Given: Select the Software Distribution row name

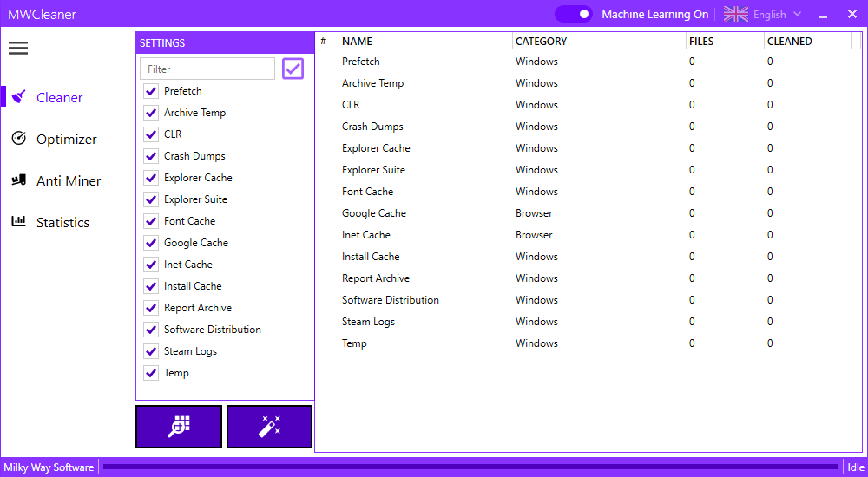Looking at the screenshot, I should [x=391, y=300].
